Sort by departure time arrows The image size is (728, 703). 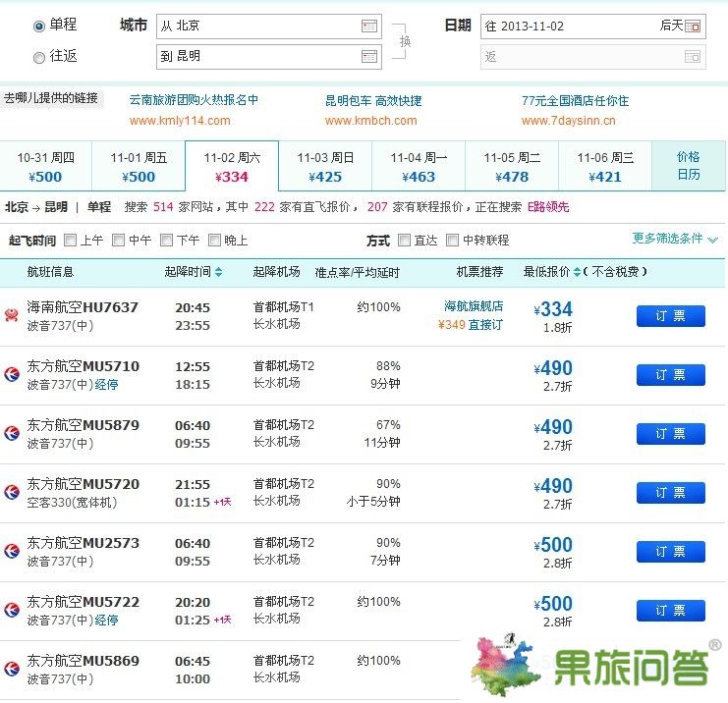[218, 272]
